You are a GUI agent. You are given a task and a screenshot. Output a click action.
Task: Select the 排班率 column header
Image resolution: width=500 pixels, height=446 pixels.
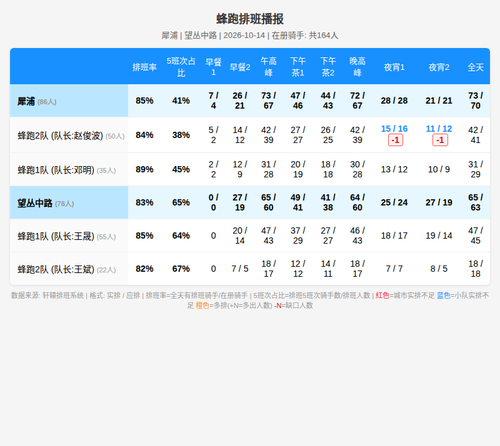point(144,67)
